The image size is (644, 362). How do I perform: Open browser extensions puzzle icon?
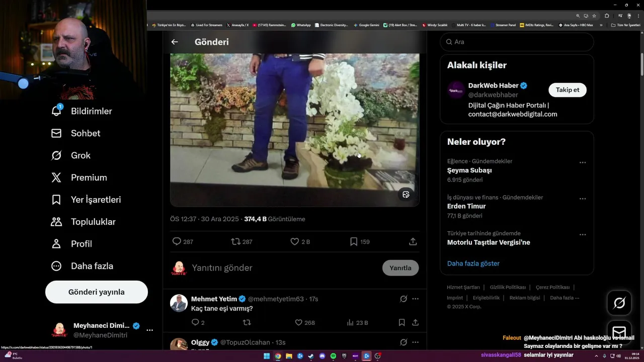607,16
